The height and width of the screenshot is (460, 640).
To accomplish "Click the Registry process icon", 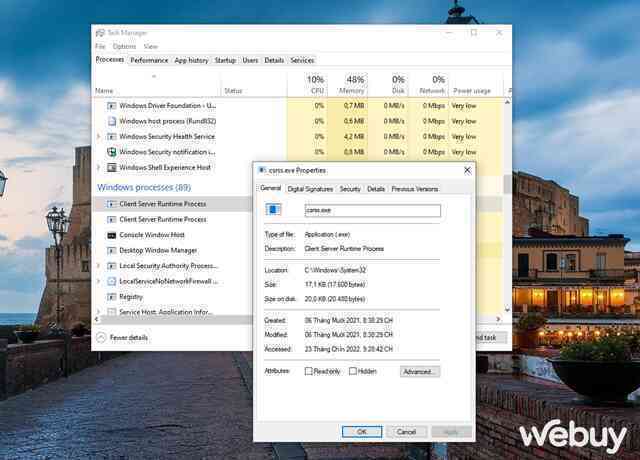I will coord(111,297).
